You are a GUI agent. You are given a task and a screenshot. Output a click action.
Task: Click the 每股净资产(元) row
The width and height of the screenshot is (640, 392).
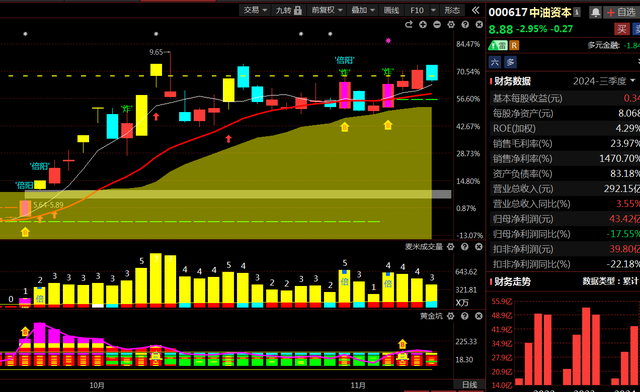(564, 113)
